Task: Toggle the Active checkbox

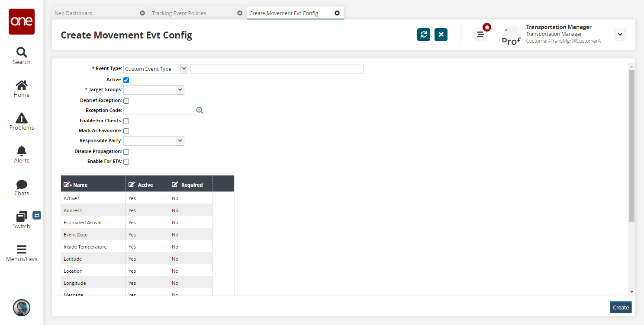Action: (x=126, y=80)
